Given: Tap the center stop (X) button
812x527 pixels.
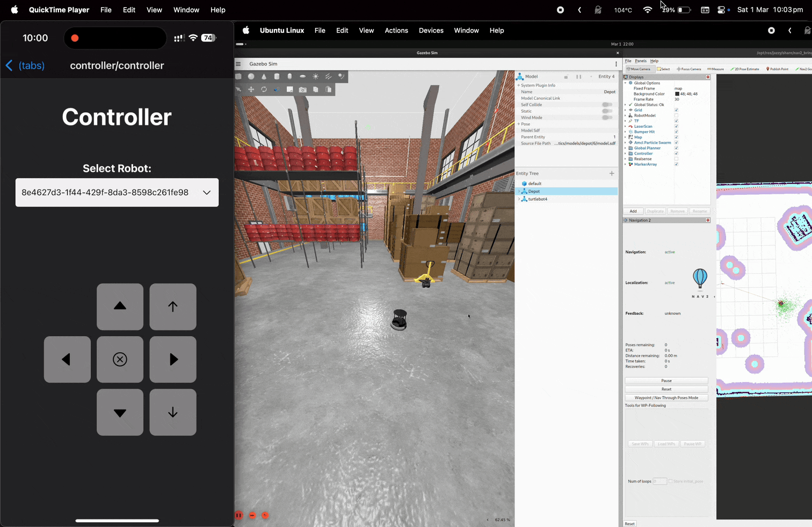Looking at the screenshot, I should tap(120, 360).
